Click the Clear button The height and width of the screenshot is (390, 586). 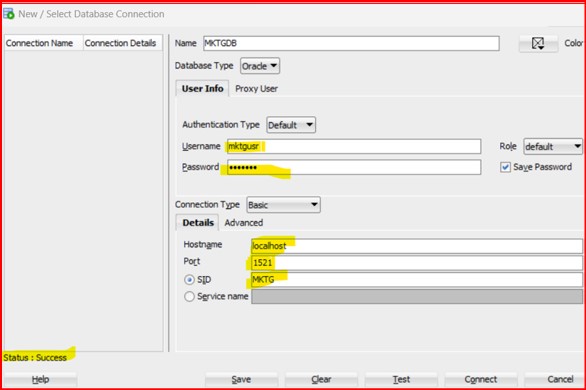(x=321, y=379)
